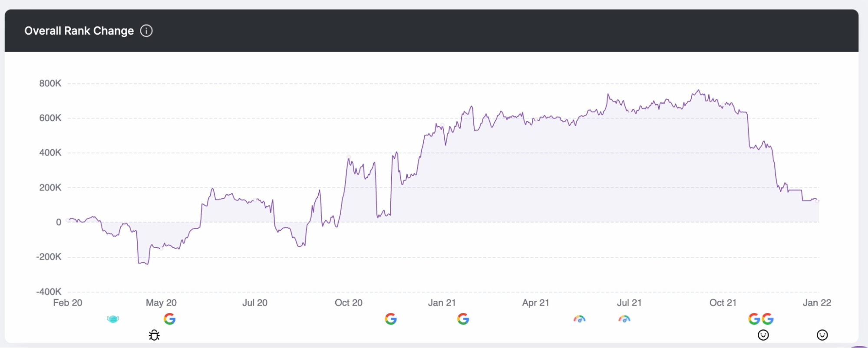
Task: Click the Jan 22 x-axis label
Action: pos(817,303)
